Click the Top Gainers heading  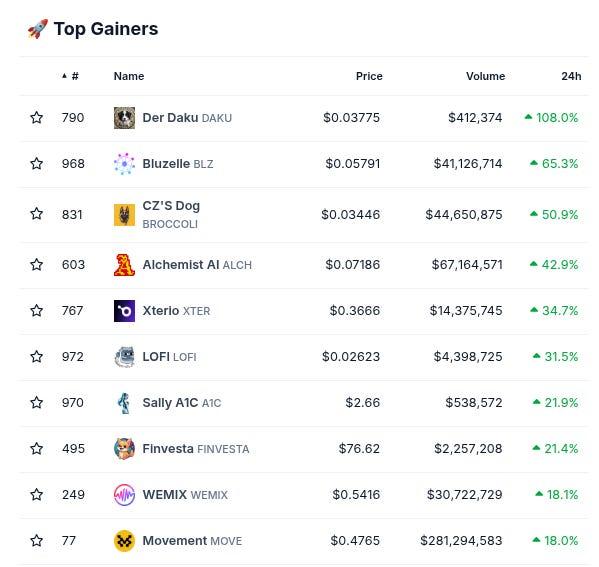[106, 29]
